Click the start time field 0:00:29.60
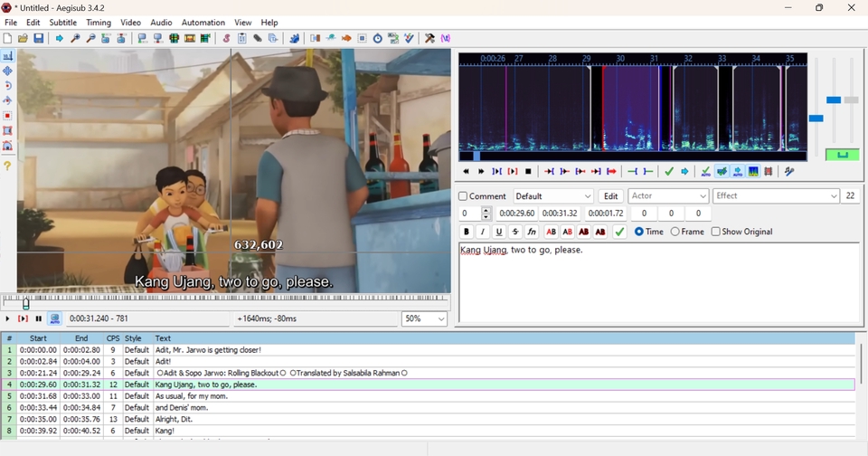This screenshot has width=868, height=456. point(516,214)
